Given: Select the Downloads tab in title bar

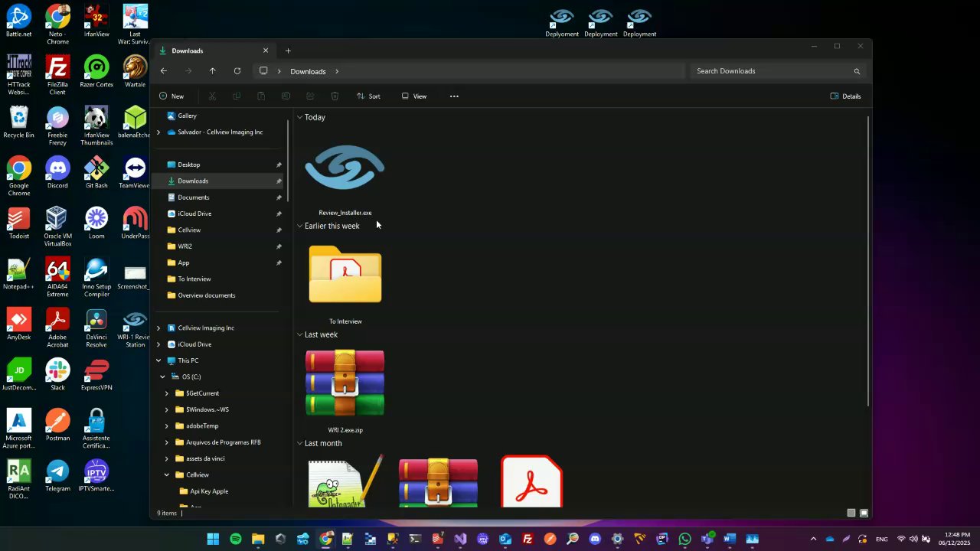Looking at the screenshot, I should (x=213, y=51).
